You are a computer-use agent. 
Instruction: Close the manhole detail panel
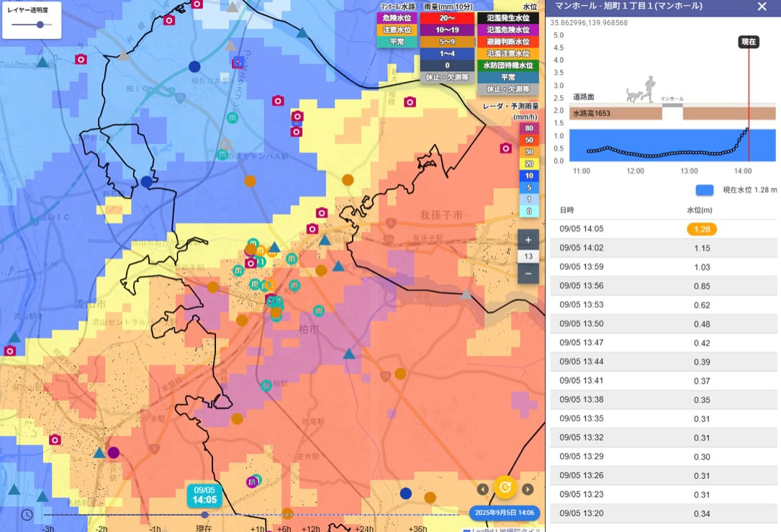pos(762,6)
